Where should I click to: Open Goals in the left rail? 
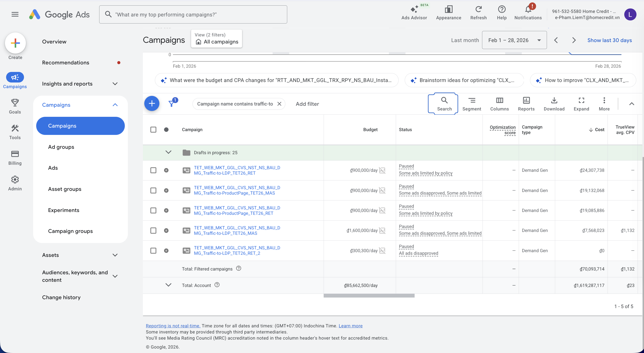[x=15, y=106]
